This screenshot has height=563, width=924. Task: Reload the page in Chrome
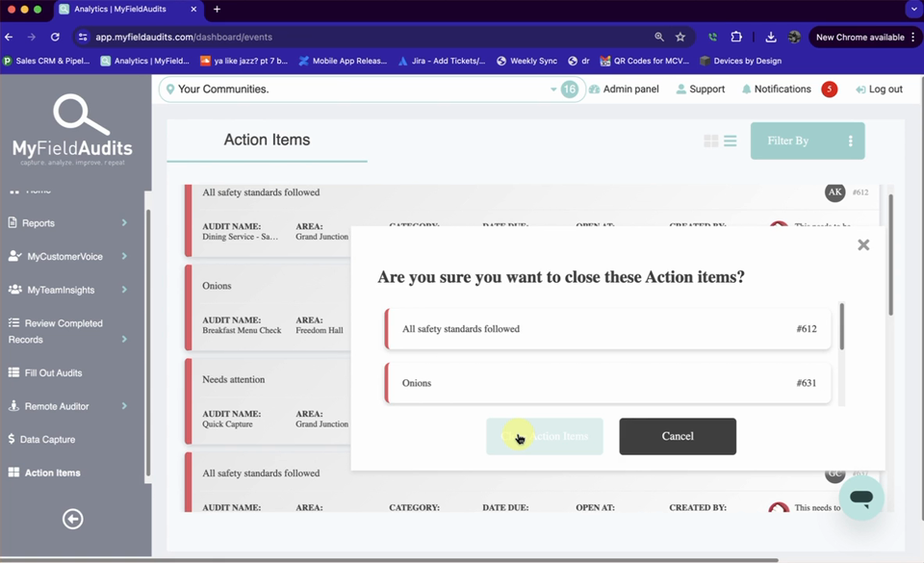click(55, 38)
